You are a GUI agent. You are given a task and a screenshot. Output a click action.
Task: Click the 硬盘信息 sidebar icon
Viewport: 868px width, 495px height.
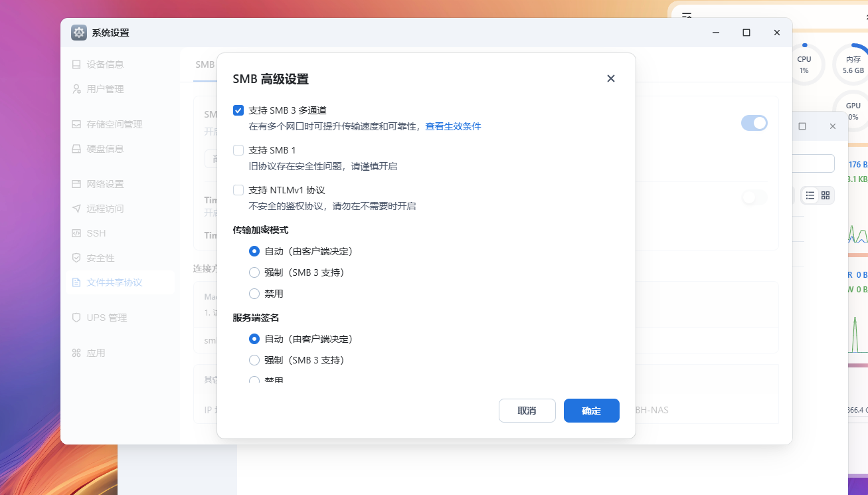click(76, 149)
